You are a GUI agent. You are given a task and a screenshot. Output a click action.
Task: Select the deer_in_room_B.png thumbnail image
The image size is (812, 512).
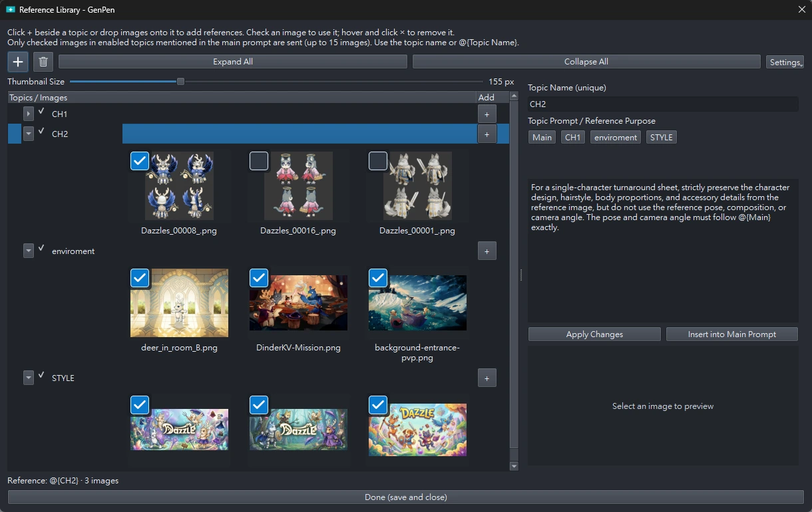pos(179,303)
